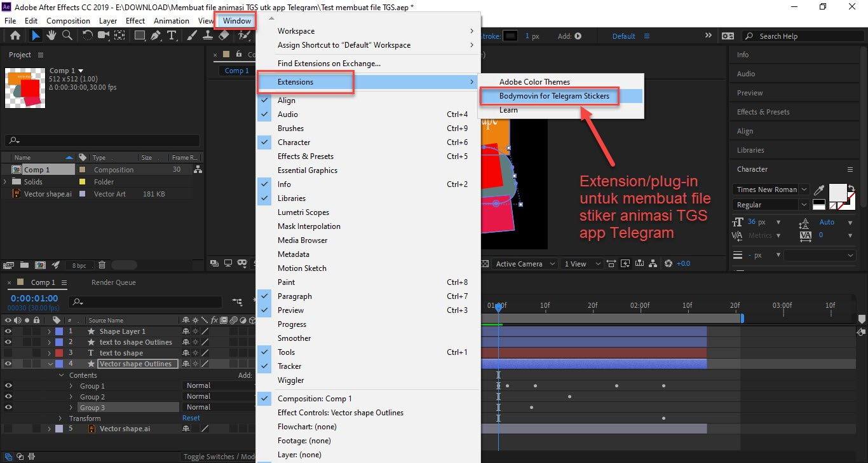Click the Stroke color swatch in toolbar
Screen dimensions: 868x463
click(x=510, y=36)
